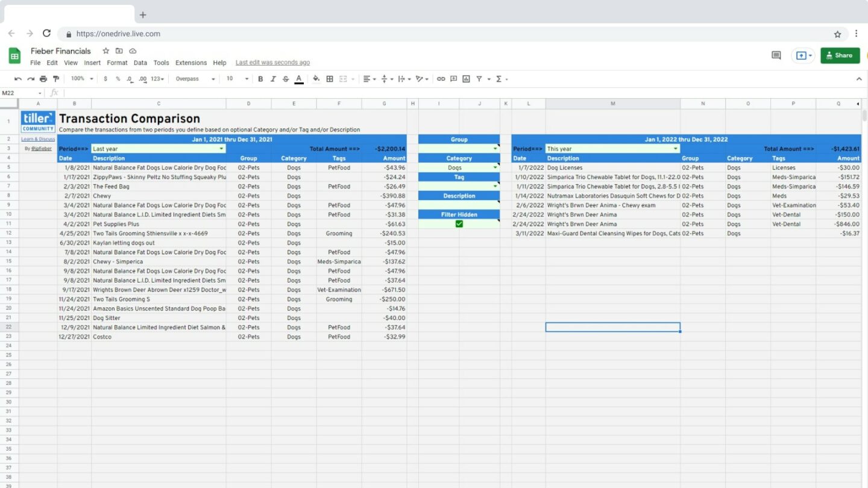The width and height of the screenshot is (868, 488).
Task: Apply a filter to the sheet
Action: [479, 79]
